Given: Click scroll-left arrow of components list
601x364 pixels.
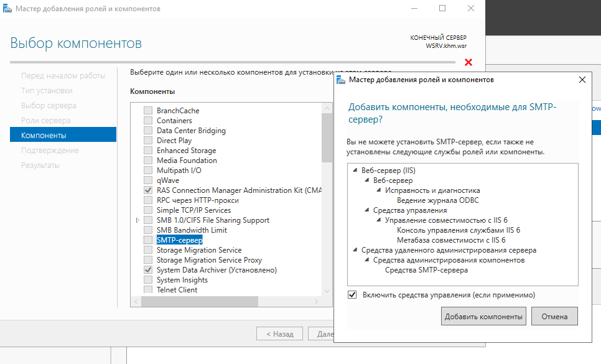Looking at the screenshot, I should 136,302.
